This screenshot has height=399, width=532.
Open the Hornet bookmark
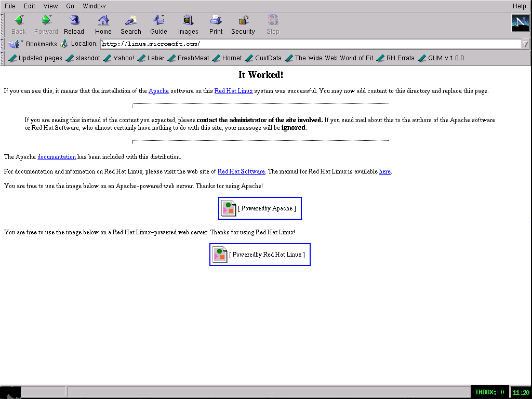tap(227, 58)
